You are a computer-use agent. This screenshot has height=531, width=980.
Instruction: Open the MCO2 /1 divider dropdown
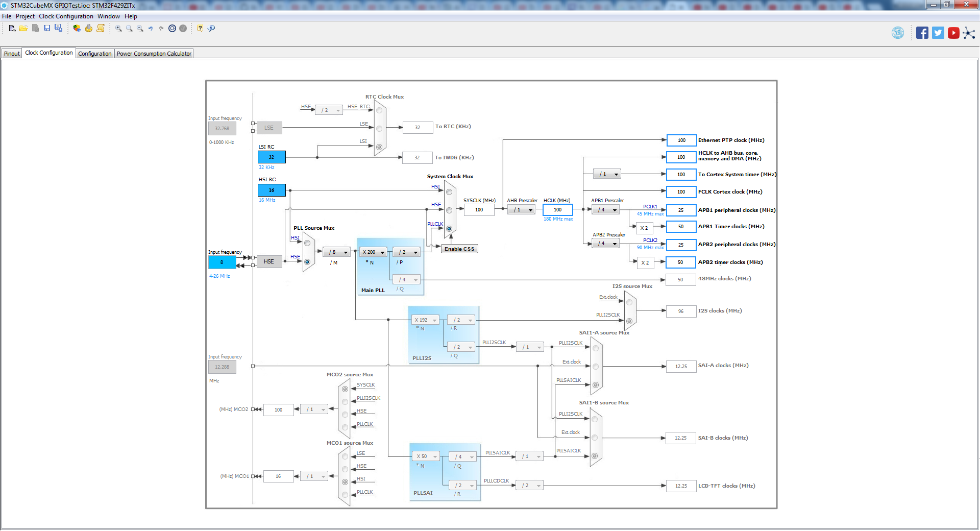(314, 409)
